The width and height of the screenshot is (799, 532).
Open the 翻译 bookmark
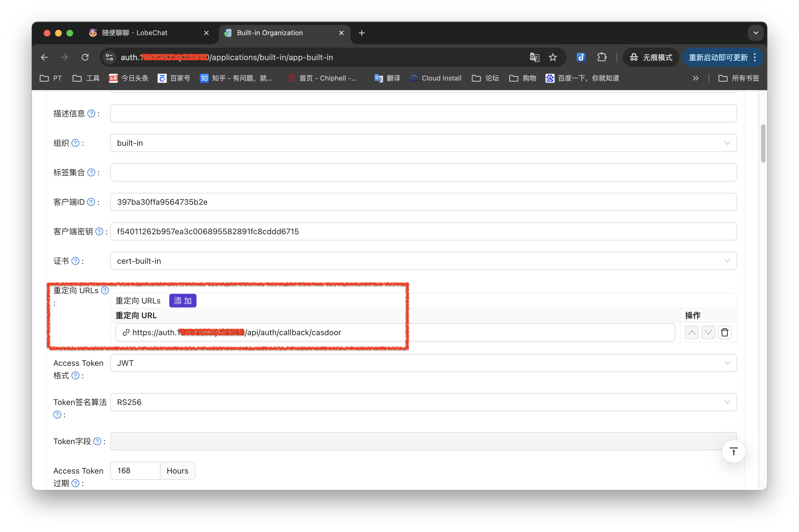pyautogui.click(x=387, y=78)
